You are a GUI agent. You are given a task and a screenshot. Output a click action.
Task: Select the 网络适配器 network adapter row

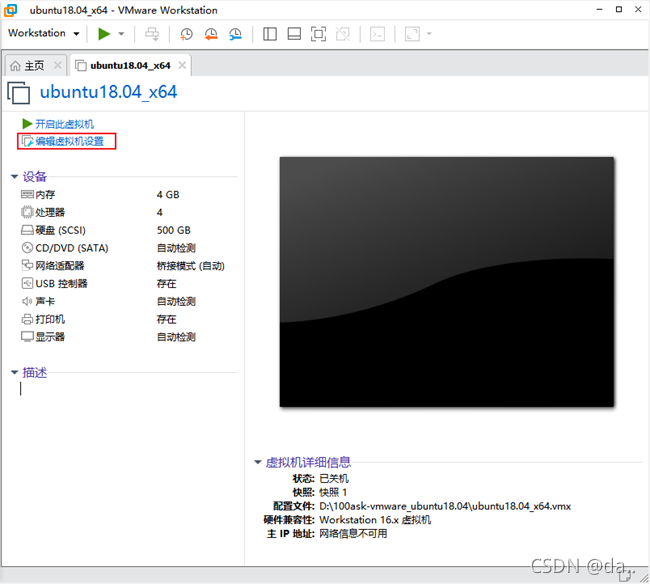point(59,266)
